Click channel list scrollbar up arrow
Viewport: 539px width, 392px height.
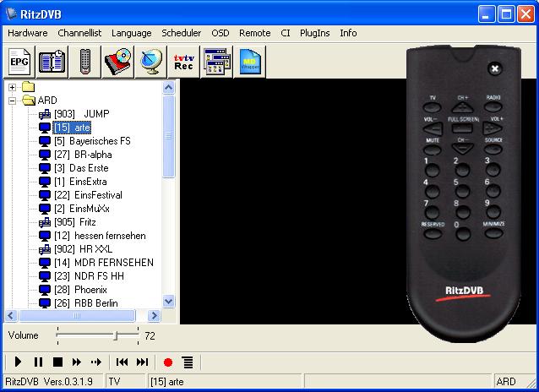point(168,88)
